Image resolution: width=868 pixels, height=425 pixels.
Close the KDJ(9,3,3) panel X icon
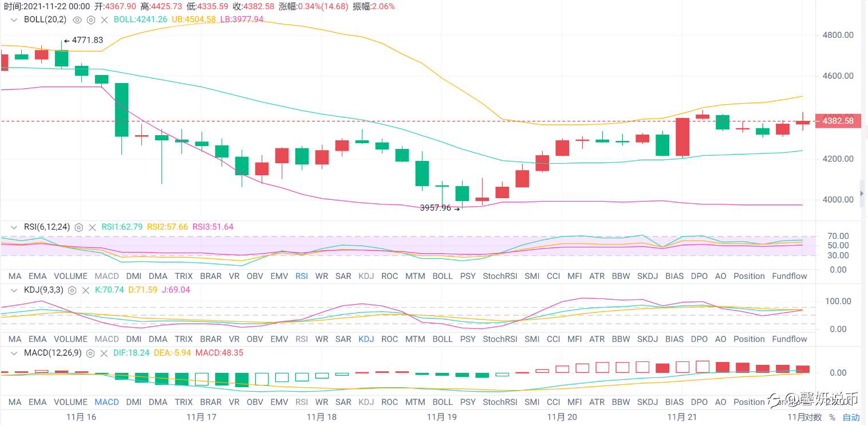pyautogui.click(x=85, y=290)
